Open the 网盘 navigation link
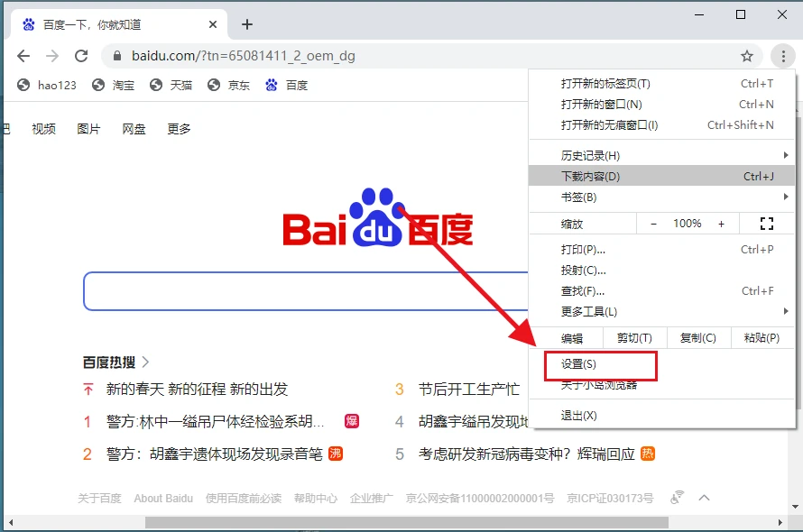803x532 pixels. pyautogui.click(x=134, y=129)
